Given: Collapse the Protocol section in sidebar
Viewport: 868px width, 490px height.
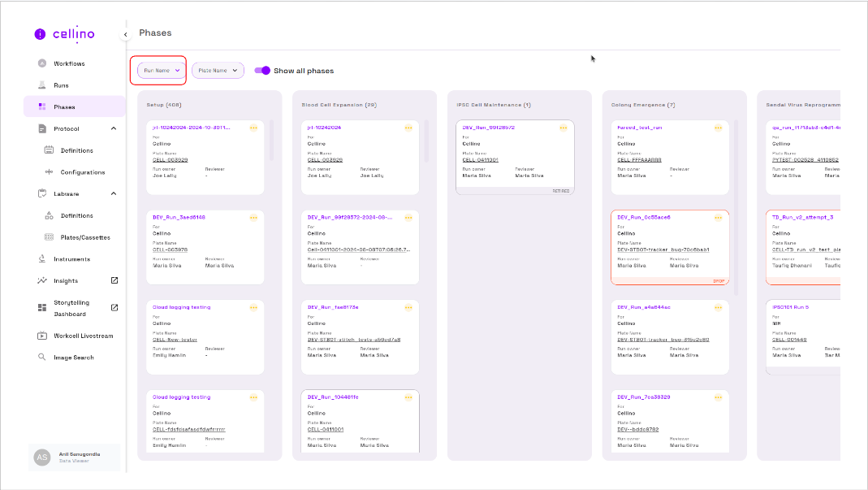Looking at the screenshot, I should [x=114, y=128].
